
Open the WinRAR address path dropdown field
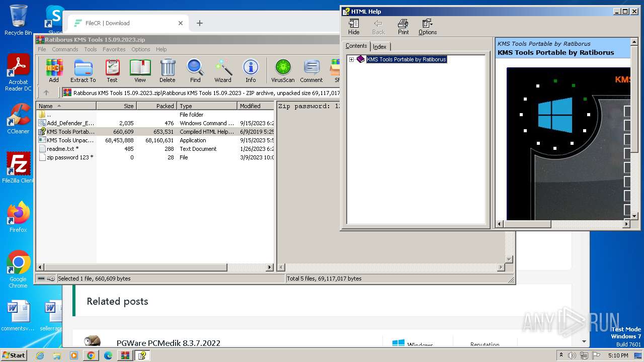pyautogui.click(x=201, y=93)
